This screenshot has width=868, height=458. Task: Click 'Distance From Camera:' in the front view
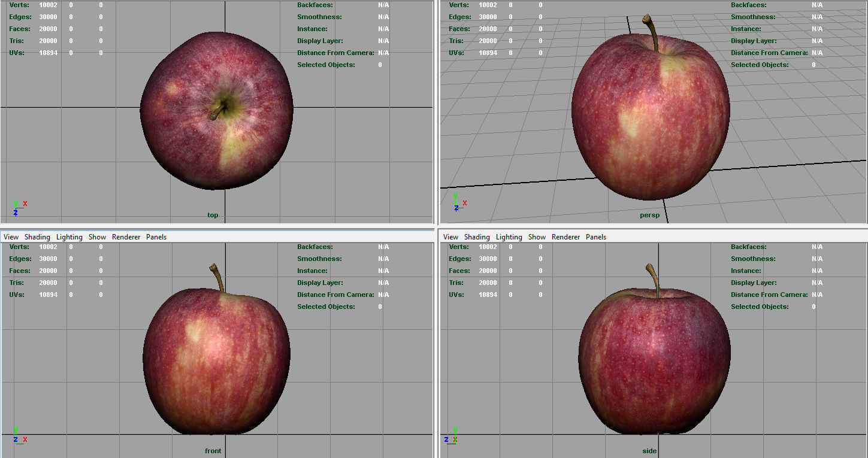(335, 295)
